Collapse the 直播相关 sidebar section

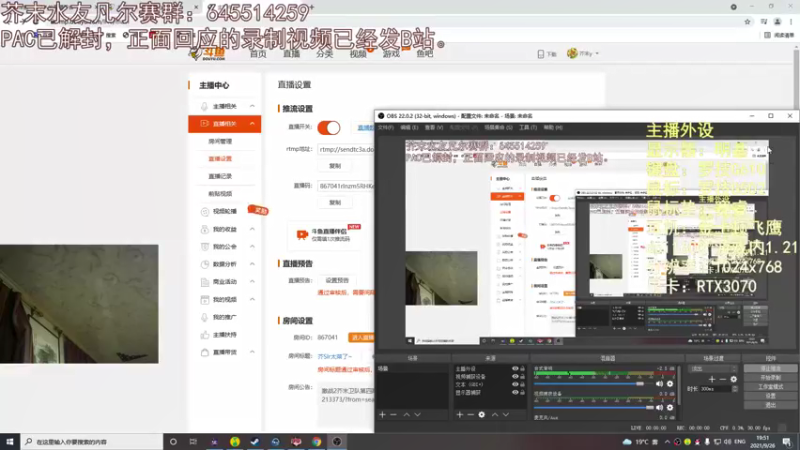(x=252, y=123)
